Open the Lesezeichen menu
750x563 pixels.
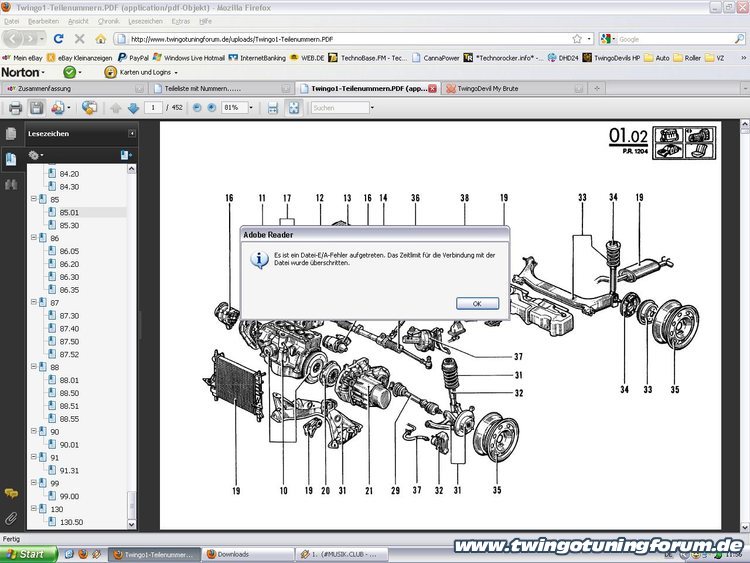[145, 20]
